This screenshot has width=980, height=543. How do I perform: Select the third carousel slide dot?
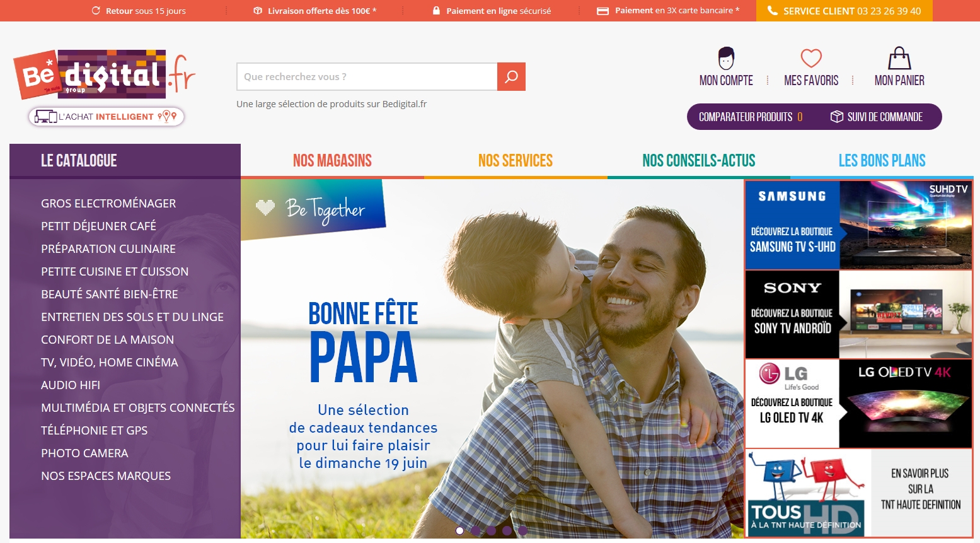491,530
